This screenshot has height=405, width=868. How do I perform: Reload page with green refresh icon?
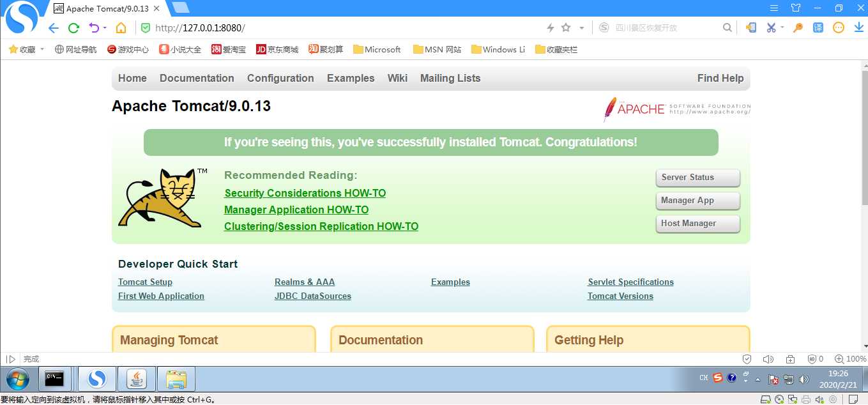click(x=73, y=28)
